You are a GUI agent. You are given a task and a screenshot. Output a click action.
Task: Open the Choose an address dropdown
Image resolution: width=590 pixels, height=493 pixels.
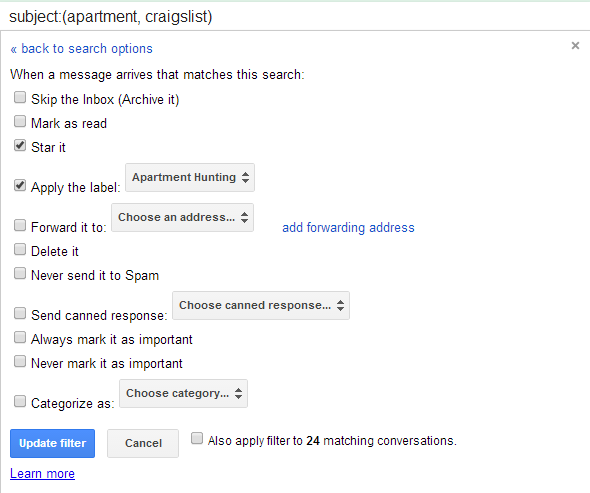tap(182, 218)
